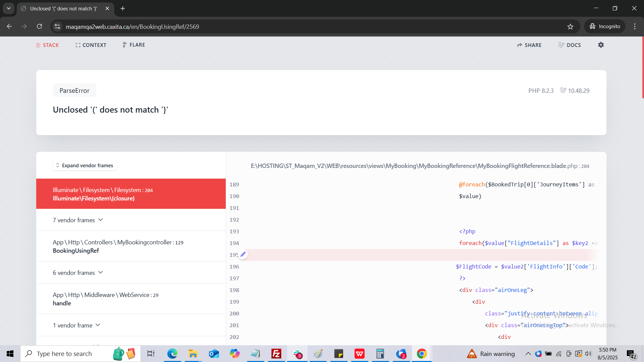Expand vendor frames toggle
This screenshot has width=644, height=362.
[85, 165]
